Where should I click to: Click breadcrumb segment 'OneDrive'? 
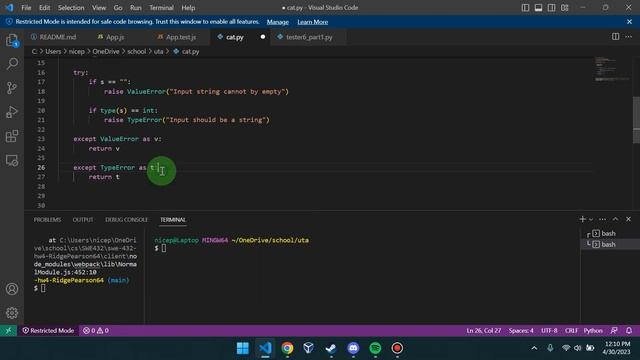point(106,51)
